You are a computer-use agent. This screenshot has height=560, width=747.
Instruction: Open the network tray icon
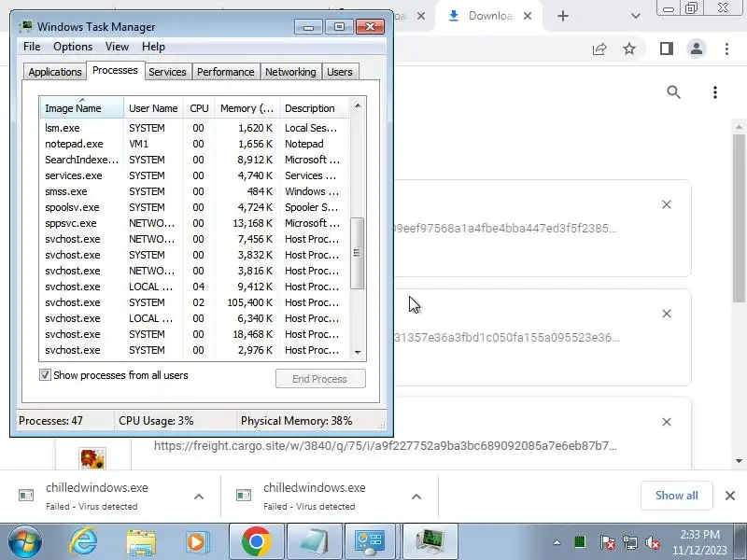click(629, 542)
